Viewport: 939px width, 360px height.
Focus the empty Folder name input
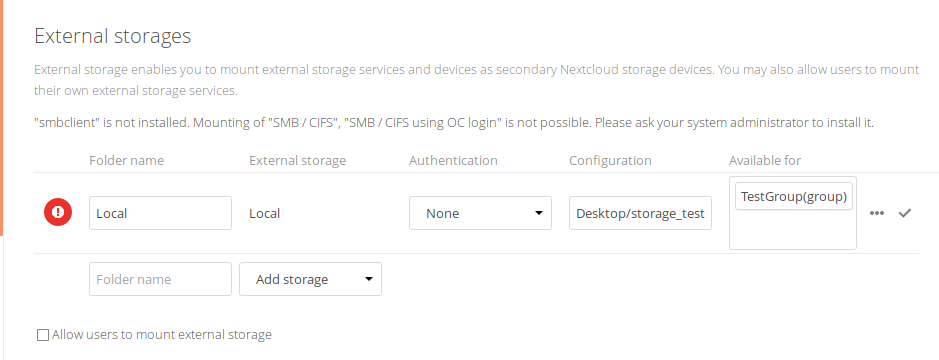pos(160,279)
